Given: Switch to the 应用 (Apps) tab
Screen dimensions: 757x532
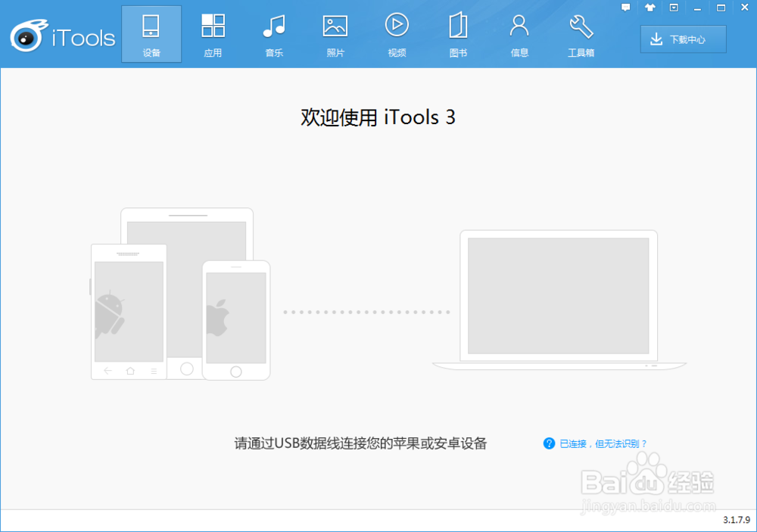Looking at the screenshot, I should point(213,34).
